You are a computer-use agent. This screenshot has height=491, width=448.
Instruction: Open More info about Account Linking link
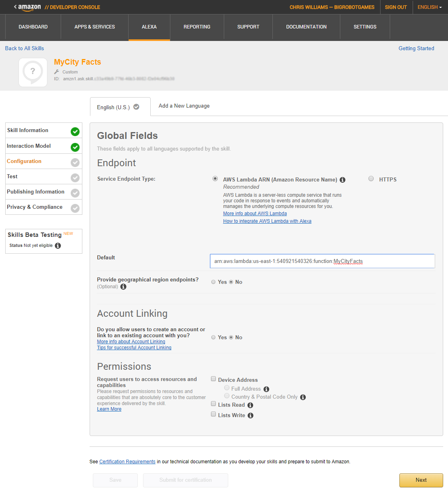point(131,342)
